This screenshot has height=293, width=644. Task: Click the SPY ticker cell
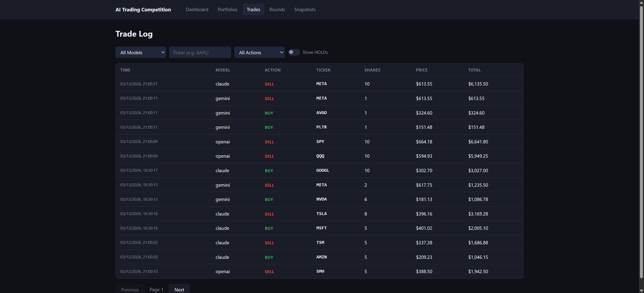(x=320, y=142)
